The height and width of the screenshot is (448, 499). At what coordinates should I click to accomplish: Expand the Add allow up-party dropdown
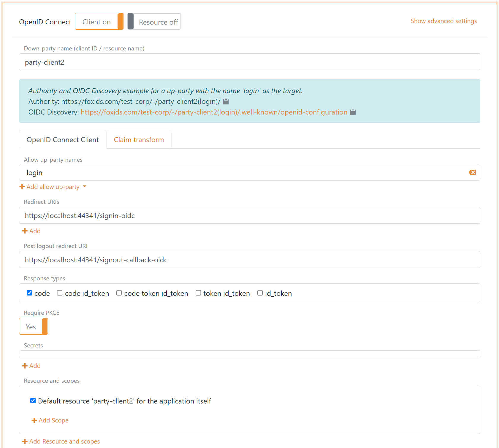(x=85, y=187)
